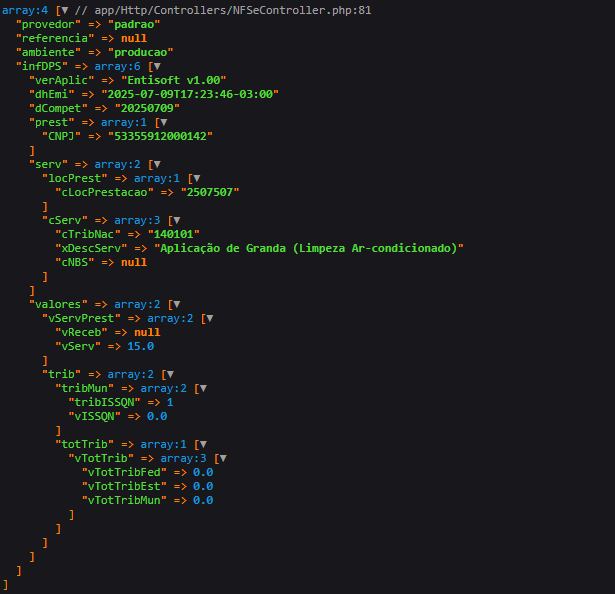This screenshot has width=615, height=594.
Task: Select the "vTotTribFed" key
Action: point(124,473)
